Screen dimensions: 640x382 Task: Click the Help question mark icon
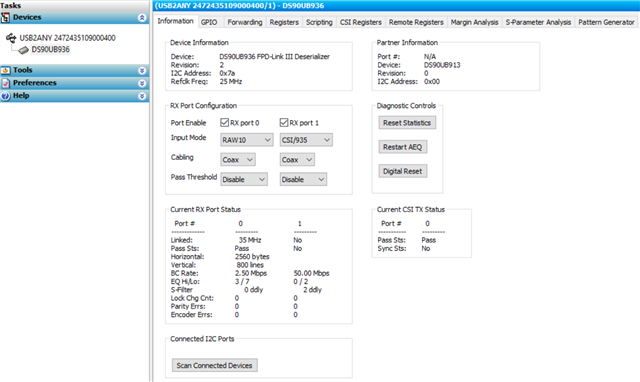(5, 96)
